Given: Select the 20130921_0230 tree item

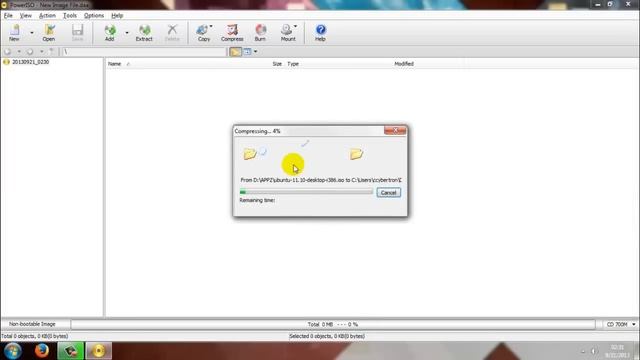Looking at the screenshot, I should (31, 62).
